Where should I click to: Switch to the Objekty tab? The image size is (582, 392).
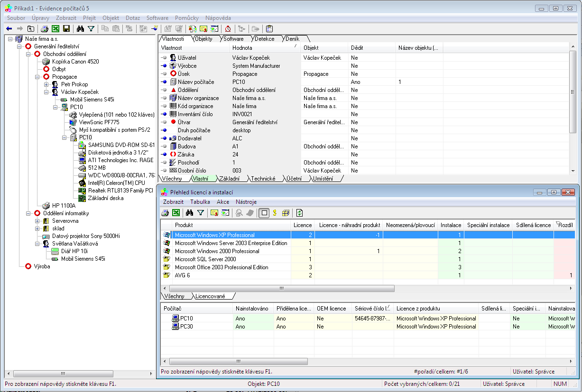(x=203, y=39)
